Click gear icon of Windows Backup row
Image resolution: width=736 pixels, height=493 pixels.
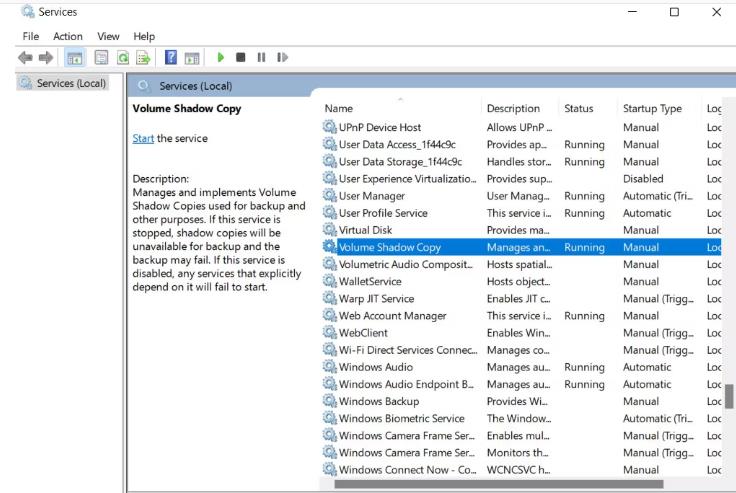[330, 401]
